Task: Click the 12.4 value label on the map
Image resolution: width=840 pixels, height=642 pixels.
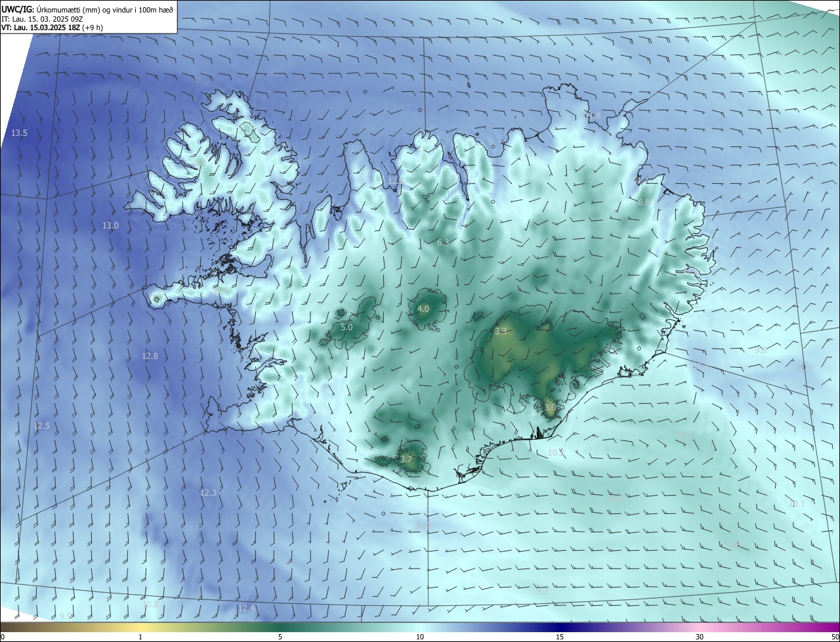Action: [x=246, y=609]
